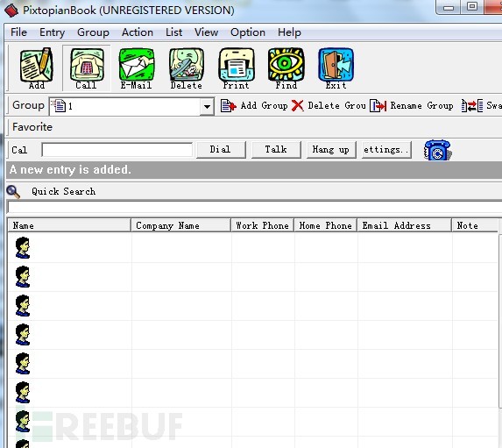Click the Quick Search text field
This screenshot has height=448, width=502.
click(255, 207)
